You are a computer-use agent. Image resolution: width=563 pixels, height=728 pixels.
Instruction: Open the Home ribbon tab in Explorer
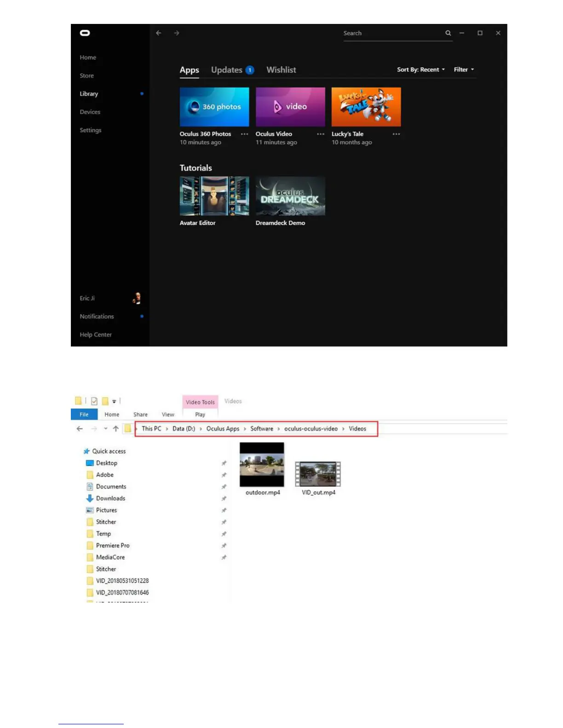pos(112,415)
